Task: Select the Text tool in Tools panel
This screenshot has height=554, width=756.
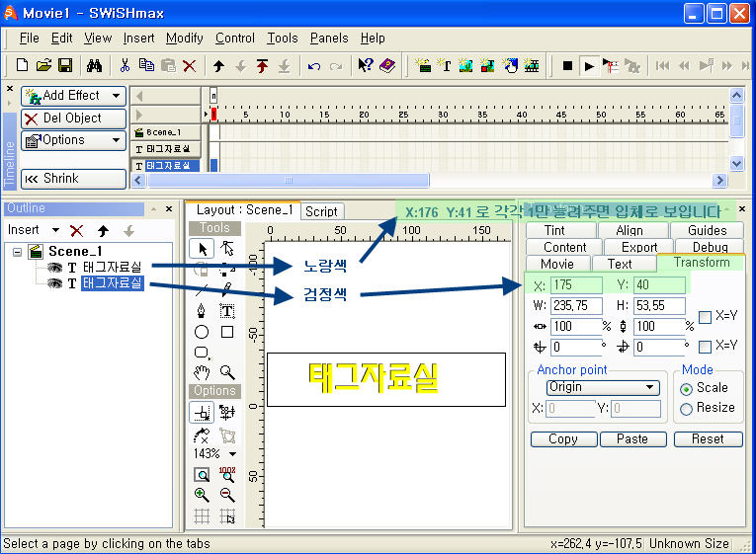Action: pos(226,311)
